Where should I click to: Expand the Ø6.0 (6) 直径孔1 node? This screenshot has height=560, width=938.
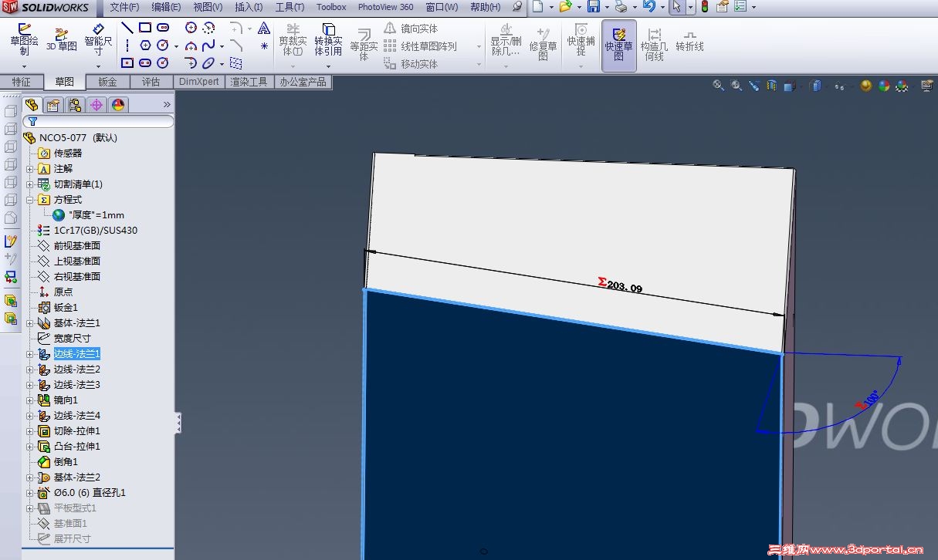tap(30, 492)
